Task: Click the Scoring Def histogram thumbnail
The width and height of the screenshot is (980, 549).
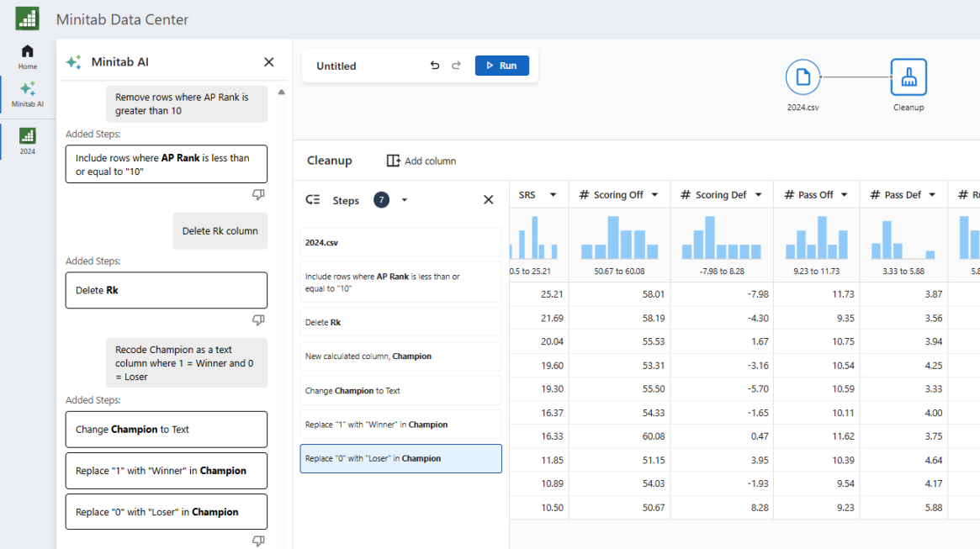Action: [x=721, y=238]
